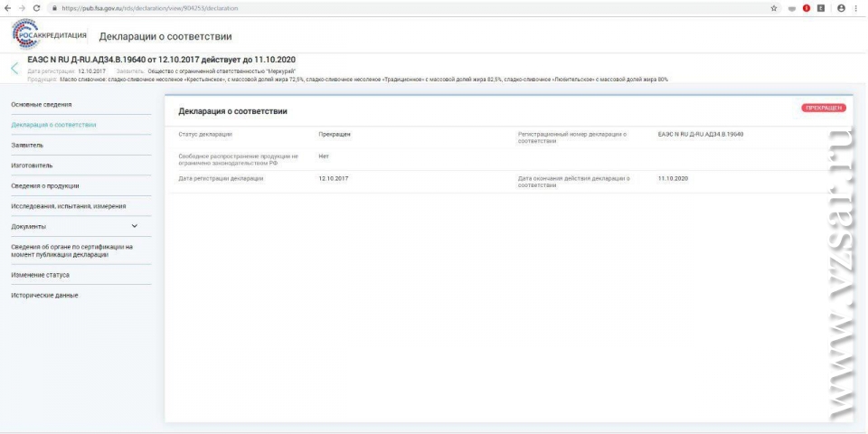Click the browser forward arrow
868x434 pixels.
click(x=21, y=7)
